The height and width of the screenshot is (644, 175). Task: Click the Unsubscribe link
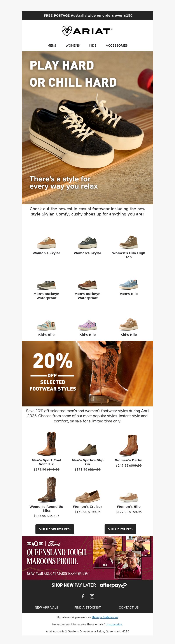pos(114,625)
